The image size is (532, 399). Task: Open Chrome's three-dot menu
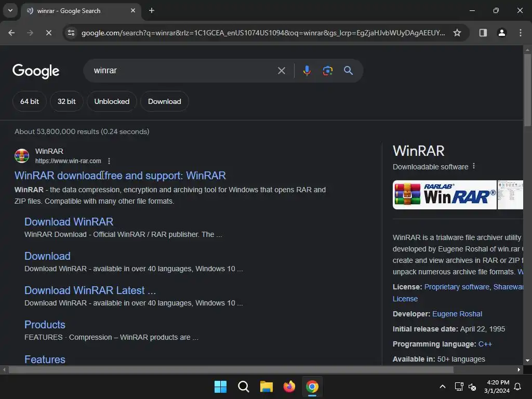click(x=521, y=33)
